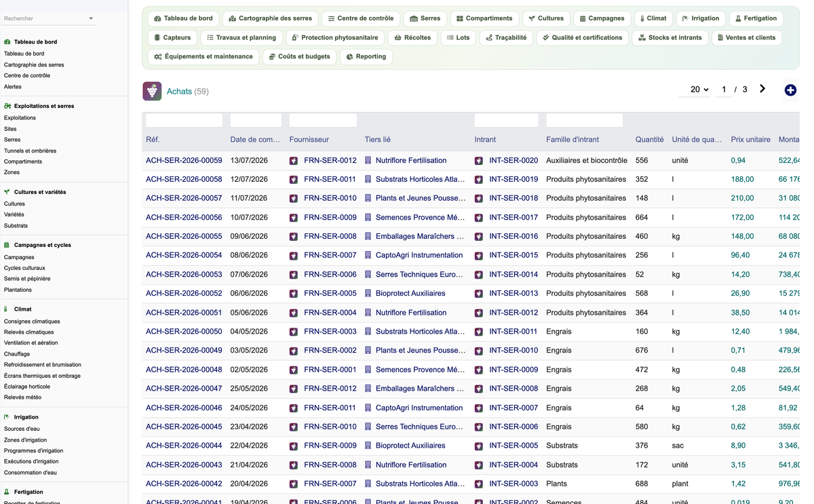Viewport: 814px width, 504px height.
Task: Open Relevés météo sidebar item
Action: [22, 398]
